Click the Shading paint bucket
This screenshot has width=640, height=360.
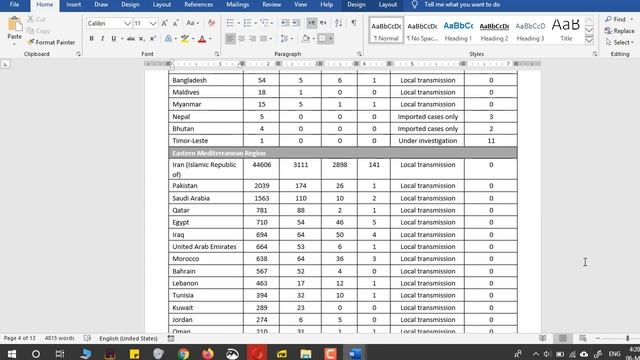(306, 39)
